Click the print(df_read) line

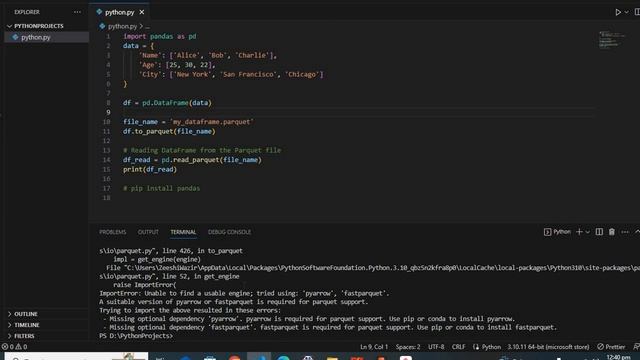[x=150, y=169]
